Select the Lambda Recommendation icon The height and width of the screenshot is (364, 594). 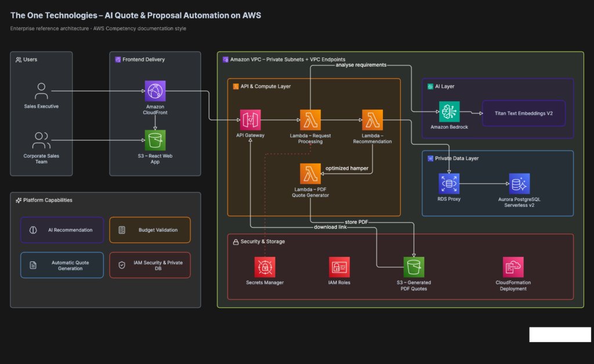372,120
